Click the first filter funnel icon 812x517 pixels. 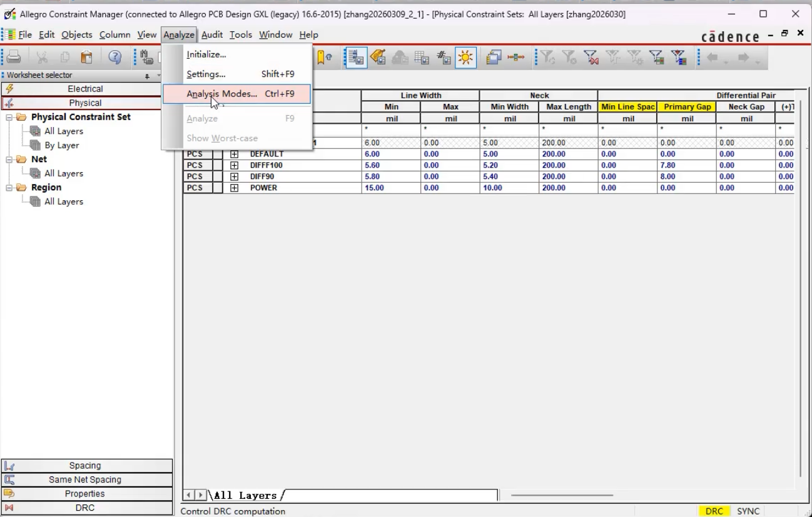547,58
